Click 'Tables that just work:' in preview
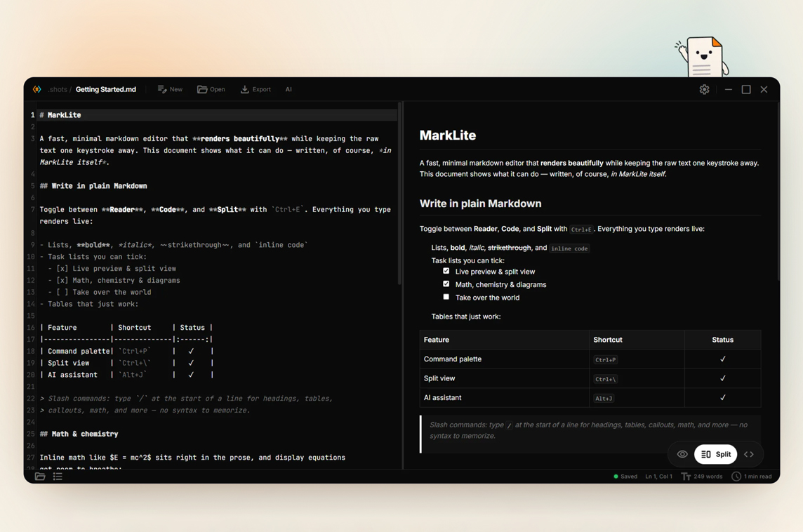The image size is (803, 532). [x=466, y=317]
